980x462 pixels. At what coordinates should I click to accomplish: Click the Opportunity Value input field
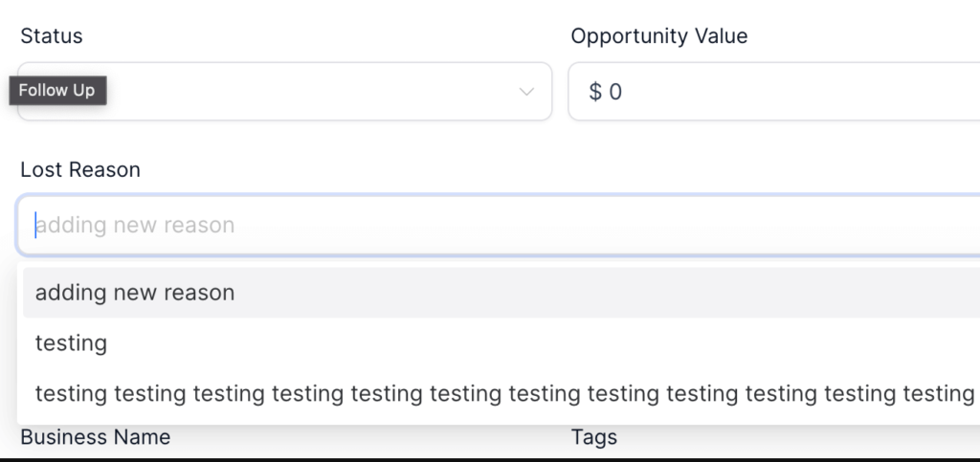pos(773,92)
